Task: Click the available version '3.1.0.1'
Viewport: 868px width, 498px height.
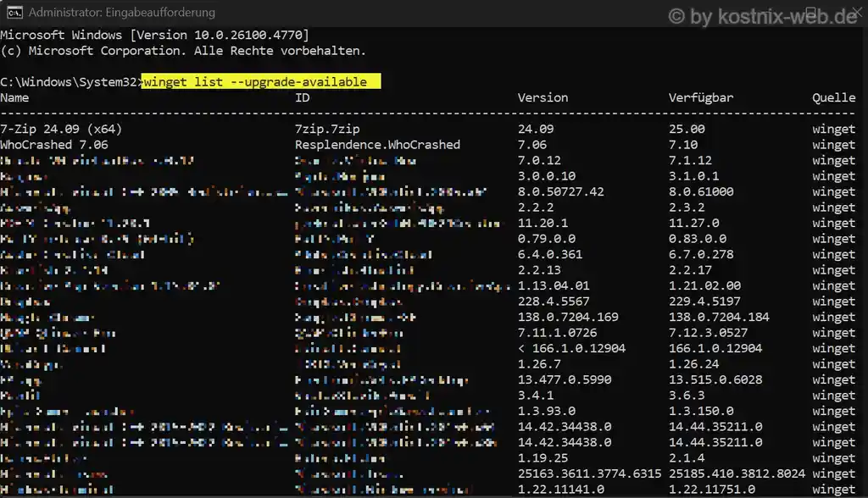Action: tap(693, 176)
